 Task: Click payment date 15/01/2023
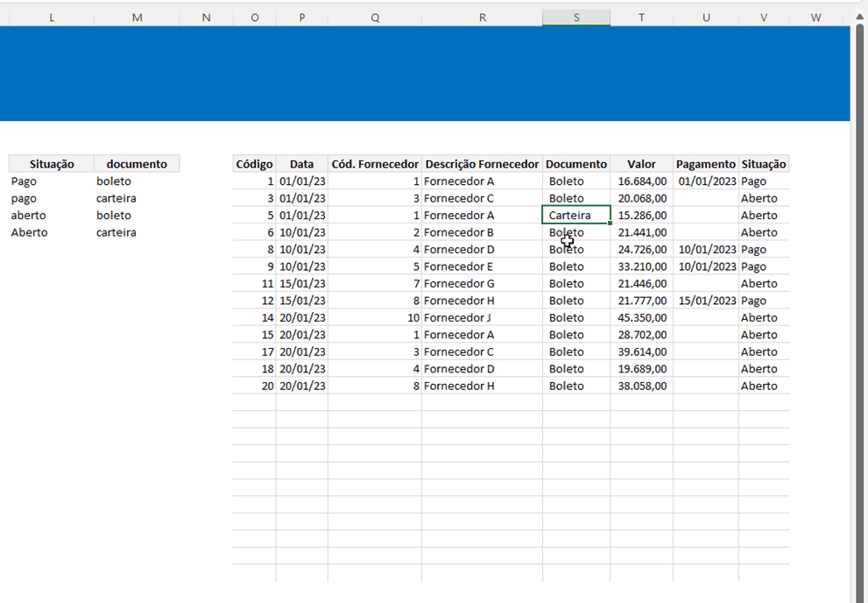coord(706,301)
